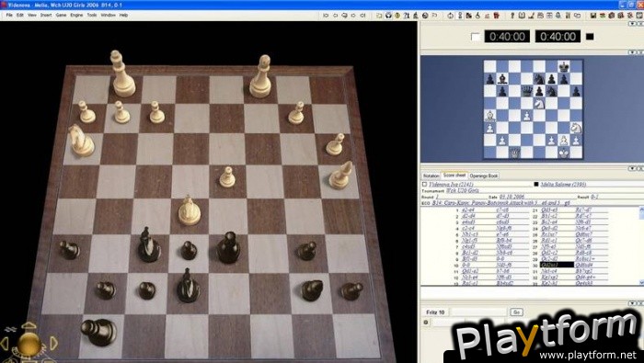Screen dimensions: 644x363
Task: Rotate 3D board with right arrow control
Action: 53,344
